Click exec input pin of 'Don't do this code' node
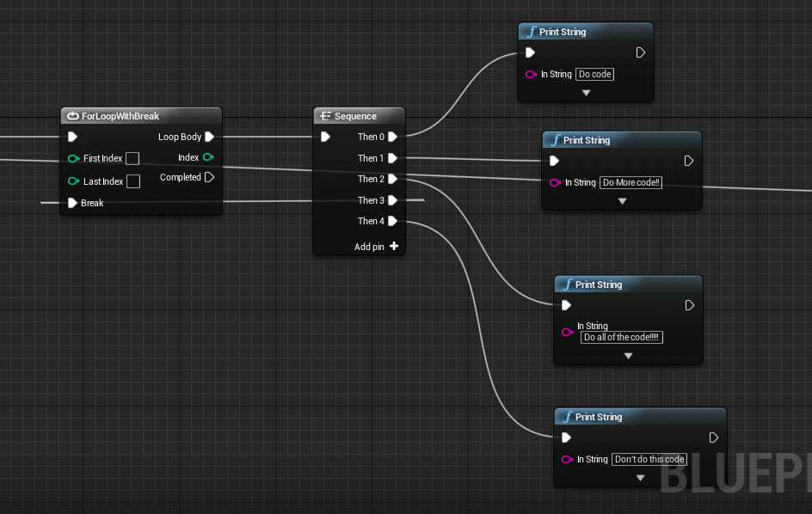The image size is (812, 514). 567,438
